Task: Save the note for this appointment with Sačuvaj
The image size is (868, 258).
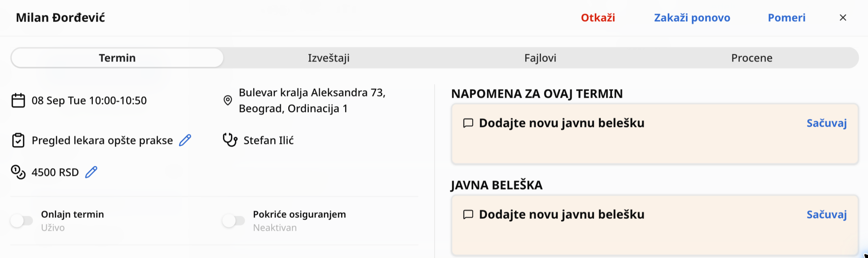Action: (827, 123)
